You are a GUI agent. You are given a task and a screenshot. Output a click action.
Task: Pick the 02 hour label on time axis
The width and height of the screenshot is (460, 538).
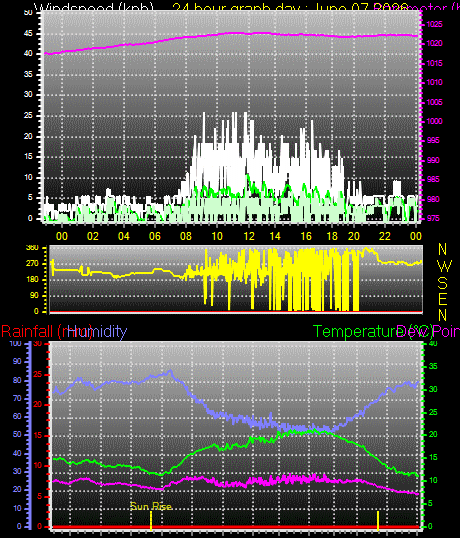pyautogui.click(x=93, y=236)
